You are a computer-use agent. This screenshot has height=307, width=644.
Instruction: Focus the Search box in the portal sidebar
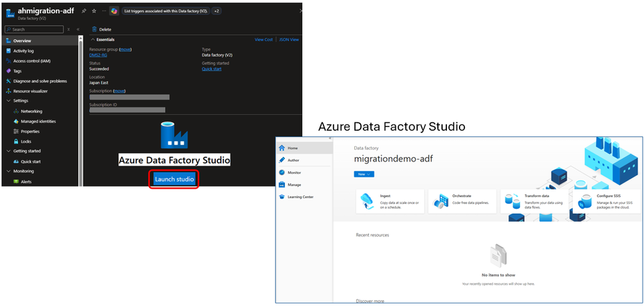(x=34, y=29)
